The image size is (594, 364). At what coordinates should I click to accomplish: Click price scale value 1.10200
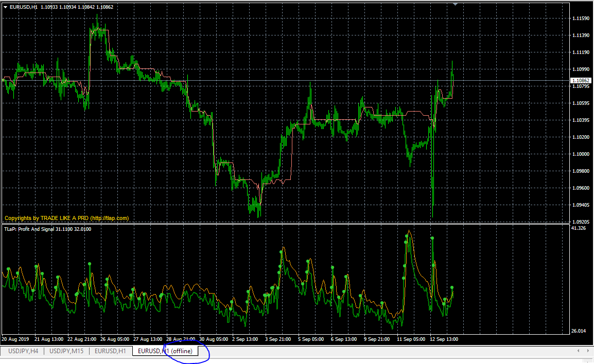(581, 137)
